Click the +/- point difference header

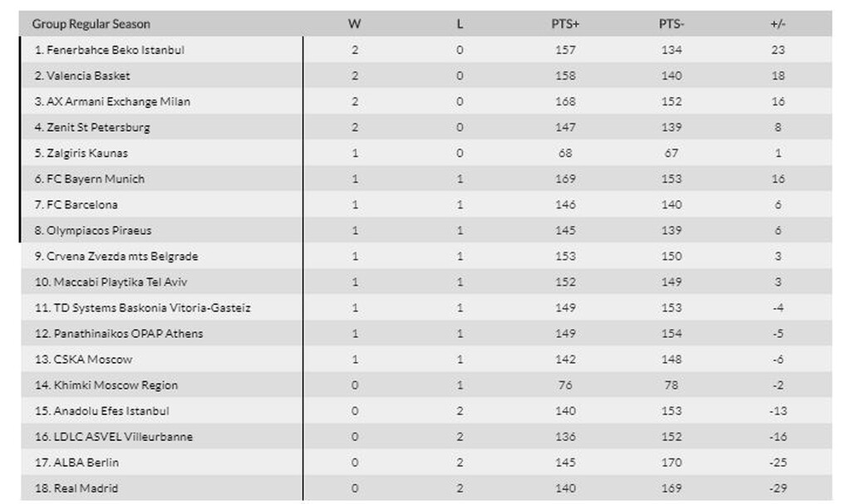coord(778,24)
